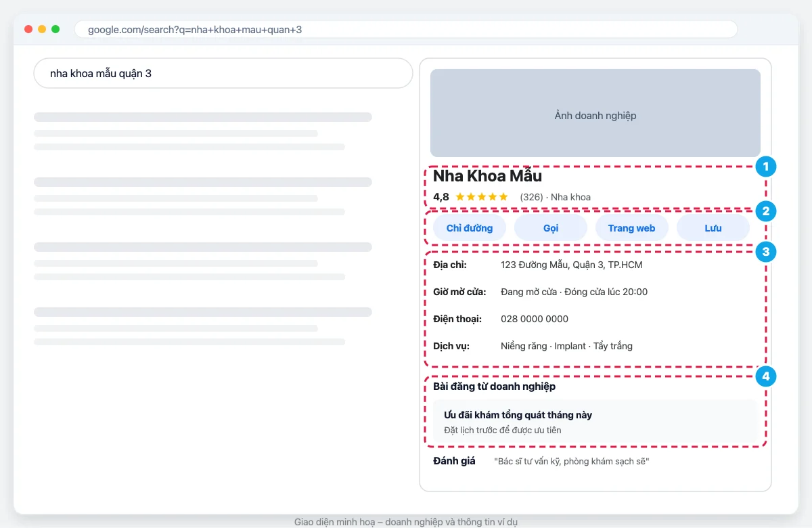Click the Giờ mở cửa label

[459, 292]
